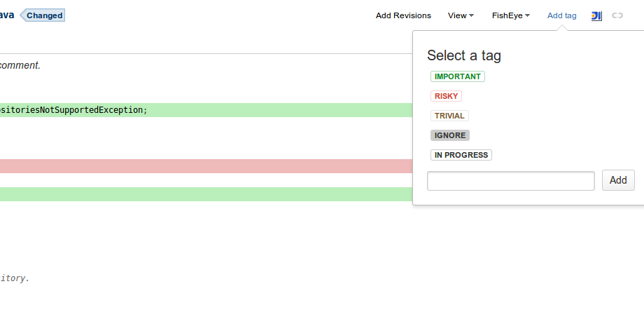Click the blue-orange icon beside Add tag
The width and height of the screenshot is (644, 312).
(x=596, y=15)
